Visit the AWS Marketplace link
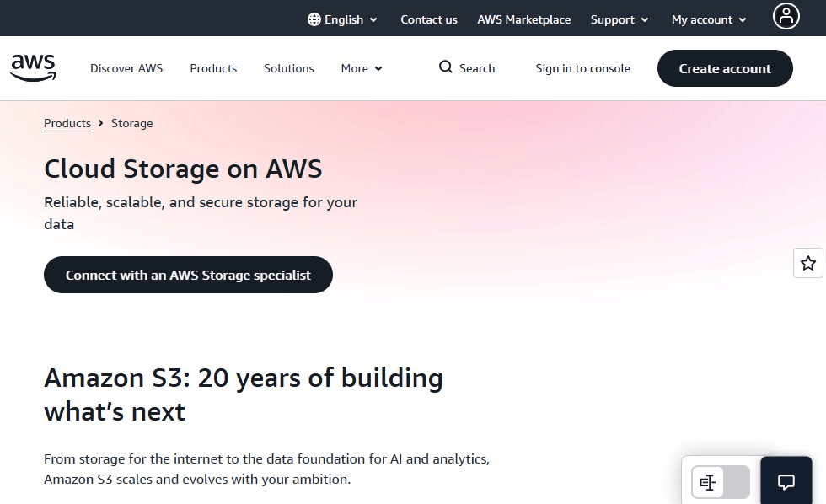This screenshot has height=504, width=826. point(524,19)
